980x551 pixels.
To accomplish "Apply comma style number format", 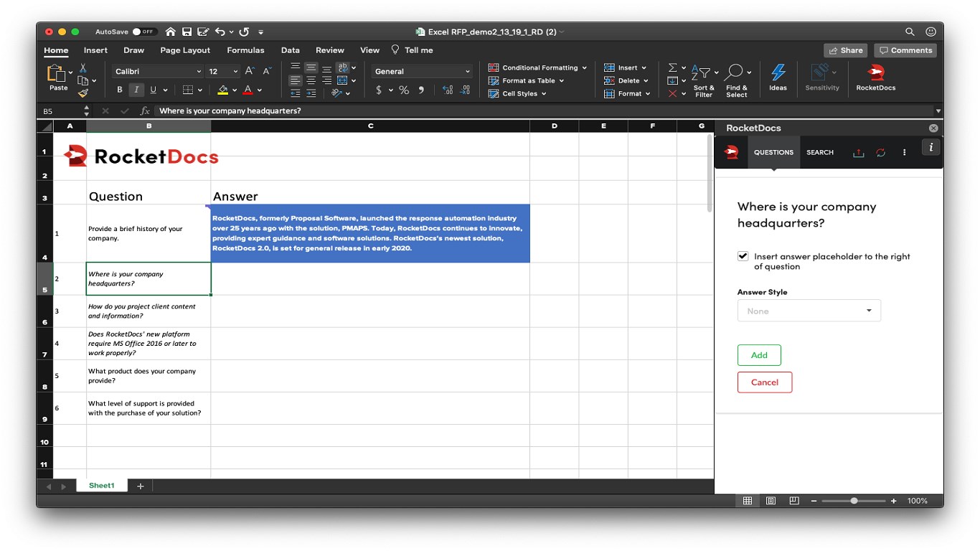I will pyautogui.click(x=421, y=90).
